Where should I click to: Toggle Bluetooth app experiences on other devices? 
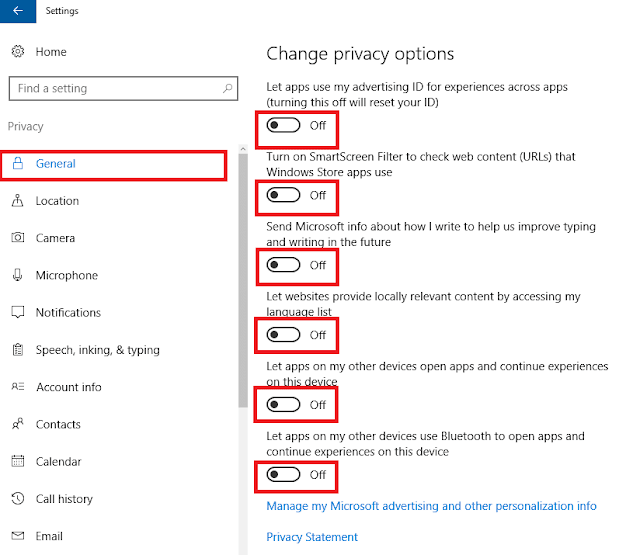click(x=283, y=475)
